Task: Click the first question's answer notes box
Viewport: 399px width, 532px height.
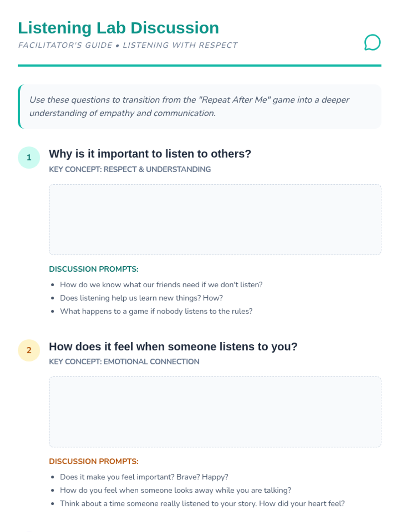Action: pyautogui.click(x=215, y=219)
